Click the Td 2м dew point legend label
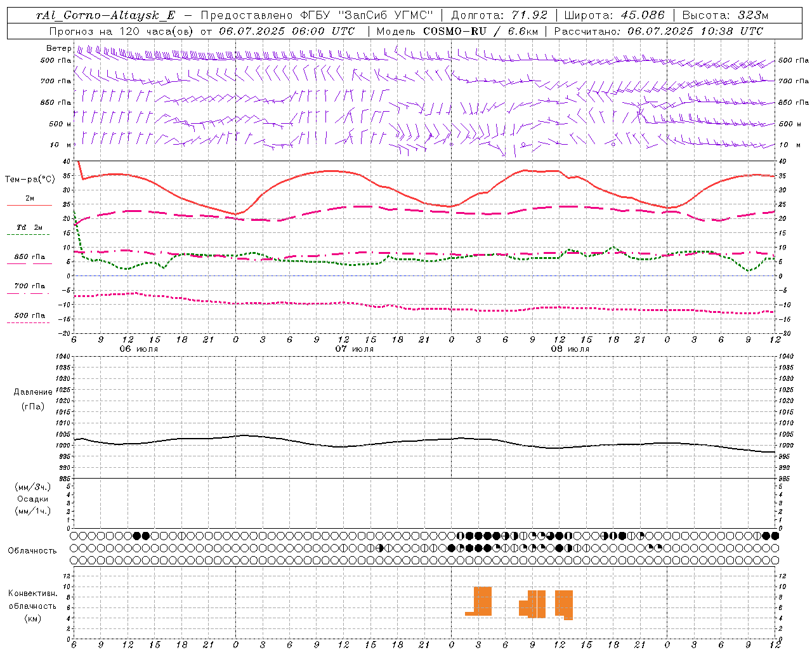Image resolution: width=812 pixels, height=650 pixels. point(30,227)
